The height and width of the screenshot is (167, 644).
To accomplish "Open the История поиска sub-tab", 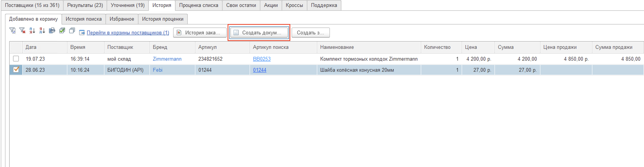I will point(84,19).
